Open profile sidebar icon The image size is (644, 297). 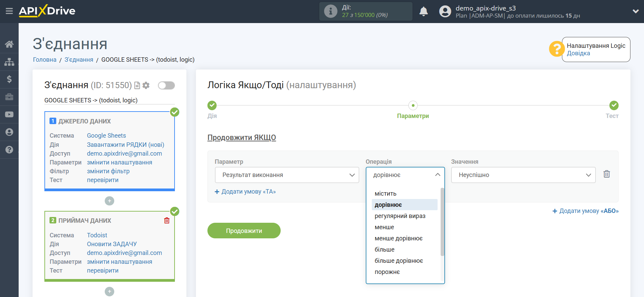point(9,132)
